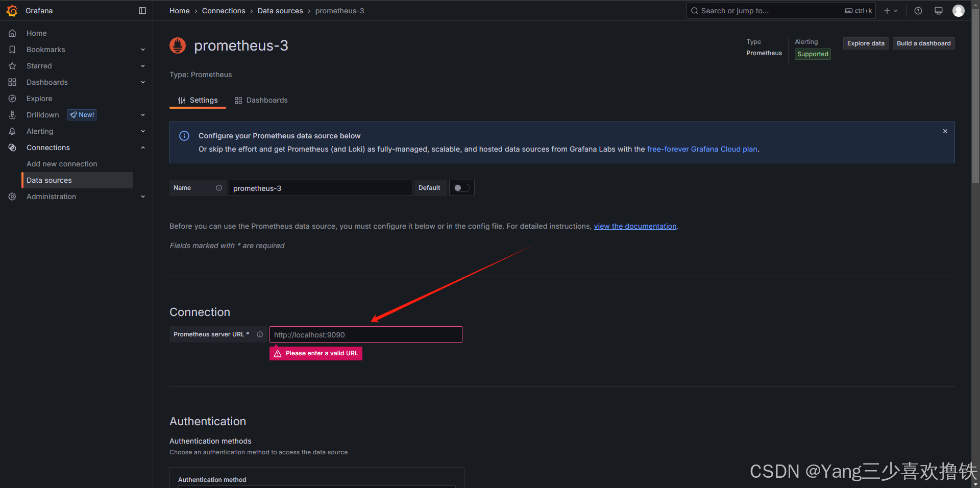Click the Explore compass icon in the sidebar

pyautogui.click(x=12, y=99)
